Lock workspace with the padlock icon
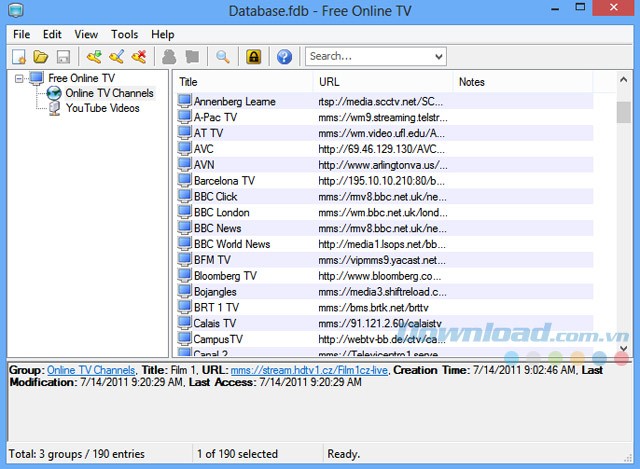This screenshot has height=469, width=640. coord(253,57)
